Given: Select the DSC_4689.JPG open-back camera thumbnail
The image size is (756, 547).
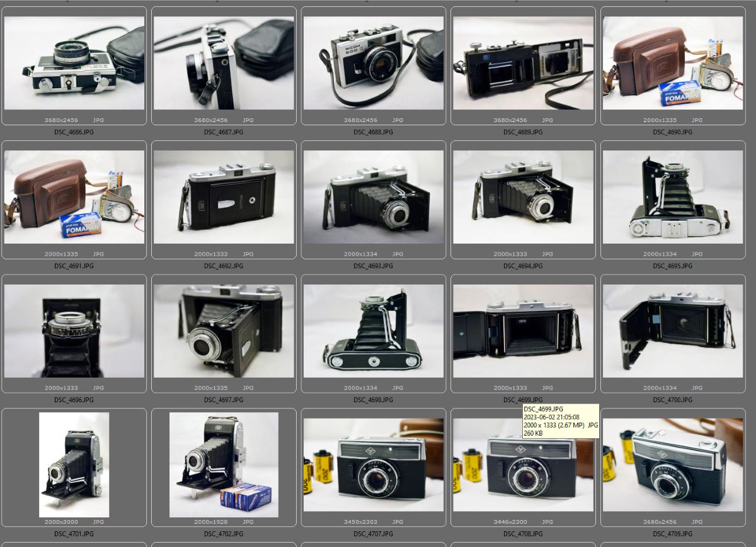Looking at the screenshot, I should coord(523,63).
